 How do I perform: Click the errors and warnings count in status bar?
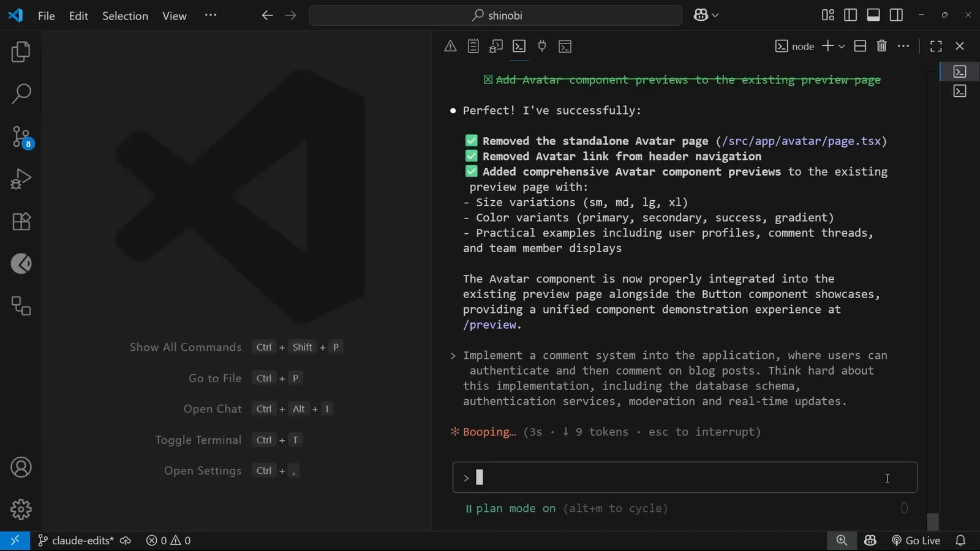pos(168,541)
